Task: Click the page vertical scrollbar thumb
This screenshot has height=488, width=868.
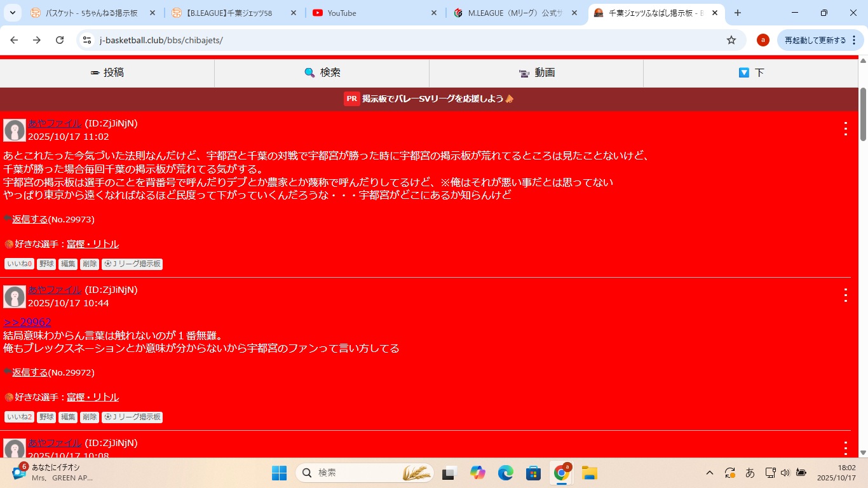Action: [863, 114]
